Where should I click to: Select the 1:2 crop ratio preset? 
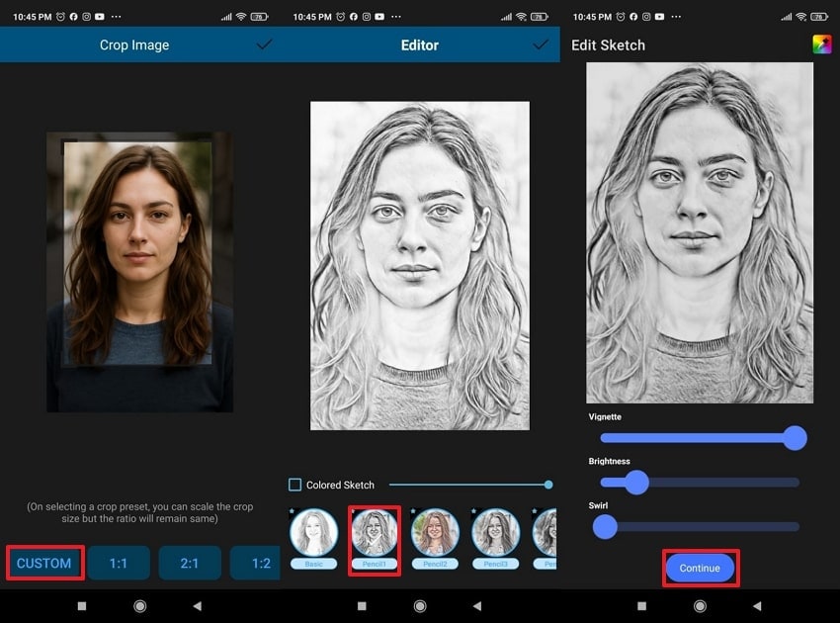(259, 563)
